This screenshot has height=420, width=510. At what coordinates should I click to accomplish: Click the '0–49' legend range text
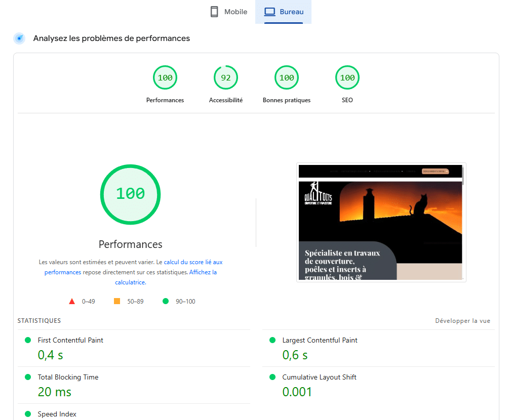tap(89, 302)
